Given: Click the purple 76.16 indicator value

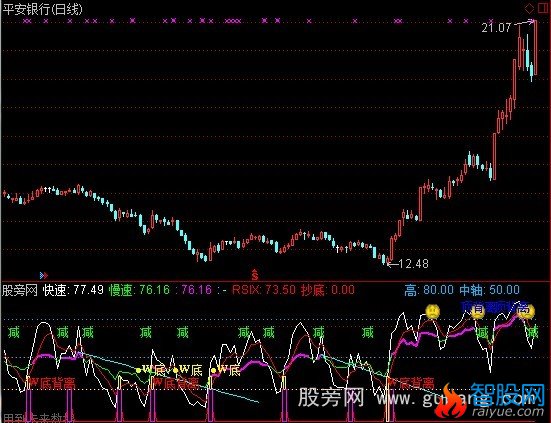Looking at the screenshot, I should click(x=196, y=290).
